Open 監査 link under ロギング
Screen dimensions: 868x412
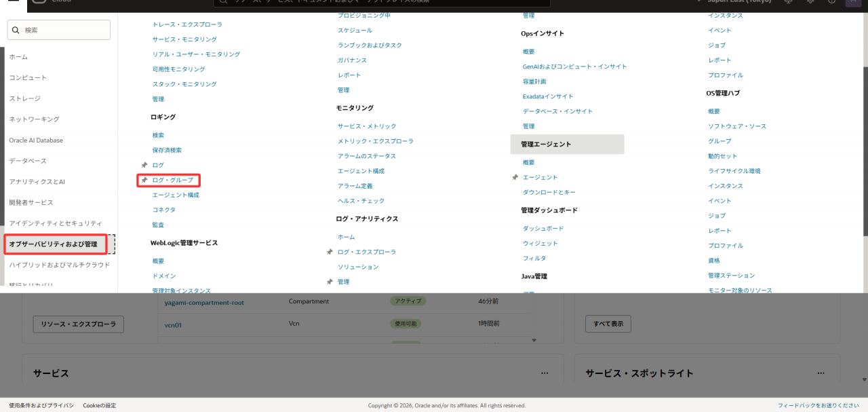point(158,225)
